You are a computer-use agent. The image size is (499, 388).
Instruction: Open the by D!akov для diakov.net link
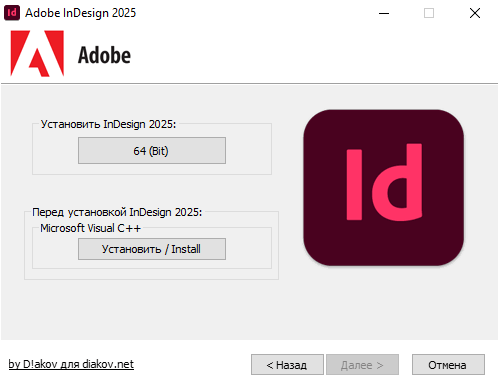coord(71,364)
